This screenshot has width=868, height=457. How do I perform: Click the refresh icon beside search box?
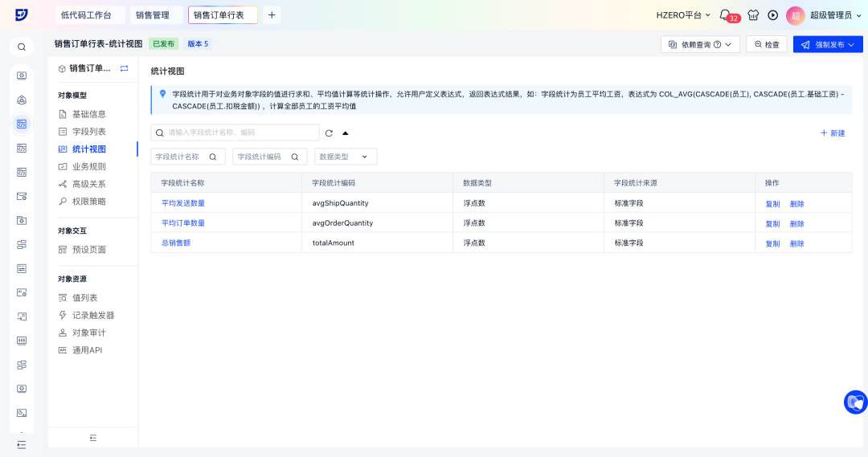pos(329,133)
